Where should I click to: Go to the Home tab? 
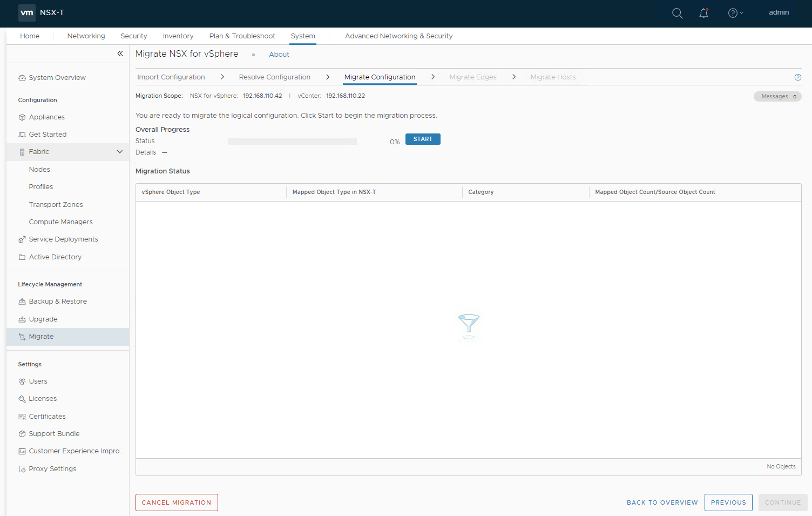point(30,36)
